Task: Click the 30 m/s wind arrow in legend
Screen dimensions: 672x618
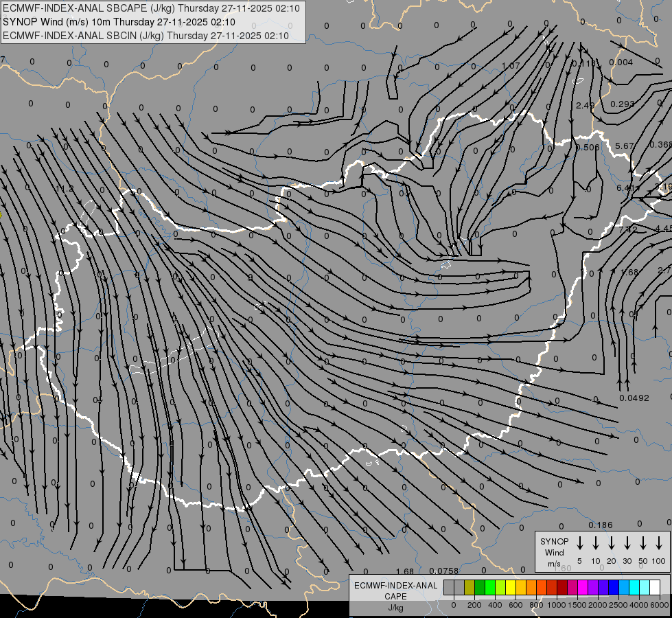Action: (627, 543)
